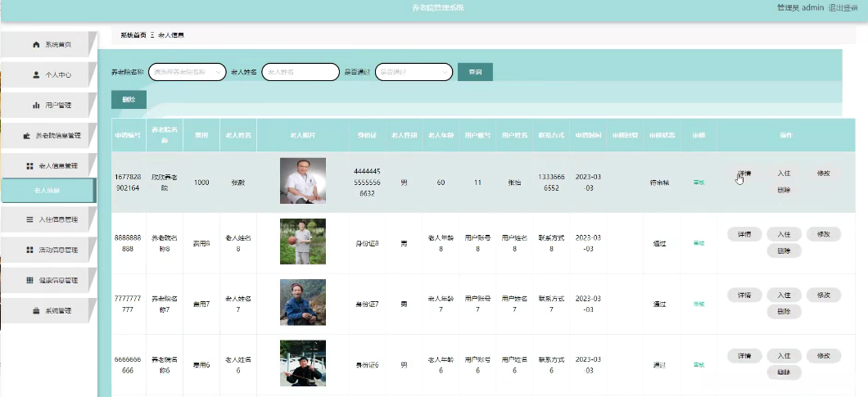
Task: Click 修改 for 张敏's record
Action: coord(824,174)
